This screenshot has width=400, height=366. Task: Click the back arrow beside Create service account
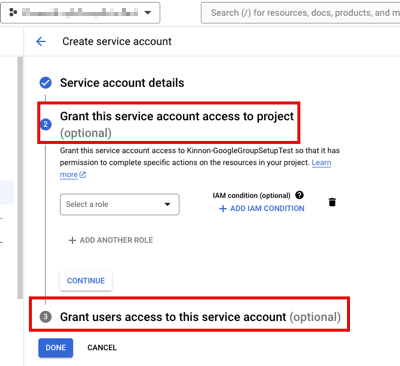click(41, 42)
